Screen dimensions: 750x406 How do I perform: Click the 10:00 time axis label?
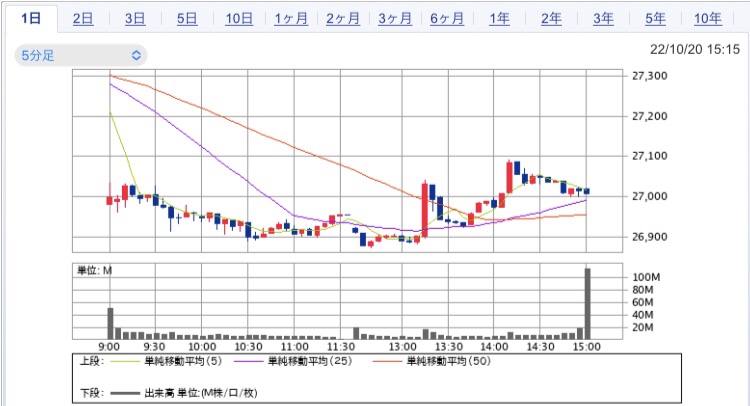[202, 347]
